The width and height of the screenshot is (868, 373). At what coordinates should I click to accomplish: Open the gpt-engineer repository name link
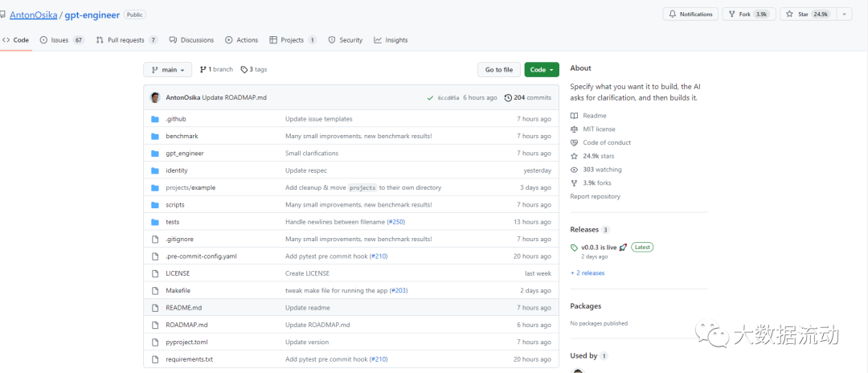coord(92,15)
